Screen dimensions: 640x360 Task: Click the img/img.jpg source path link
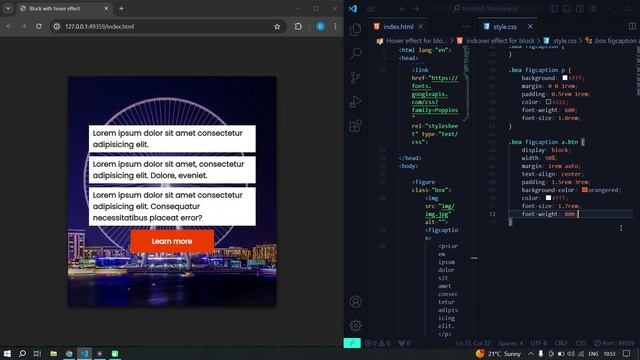pyautogui.click(x=440, y=210)
